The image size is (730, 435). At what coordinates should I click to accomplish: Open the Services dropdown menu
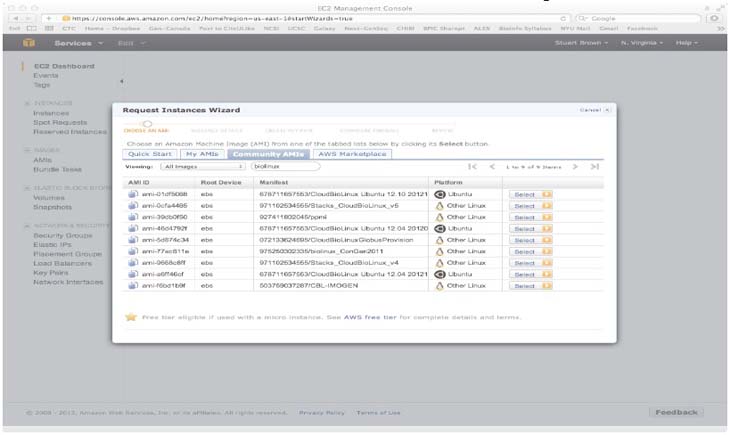79,43
